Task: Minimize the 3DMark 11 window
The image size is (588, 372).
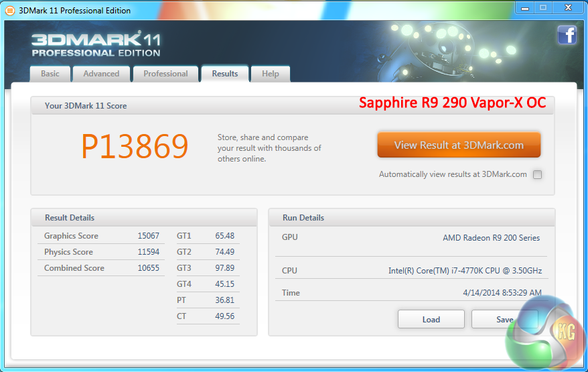Action: (x=524, y=7)
